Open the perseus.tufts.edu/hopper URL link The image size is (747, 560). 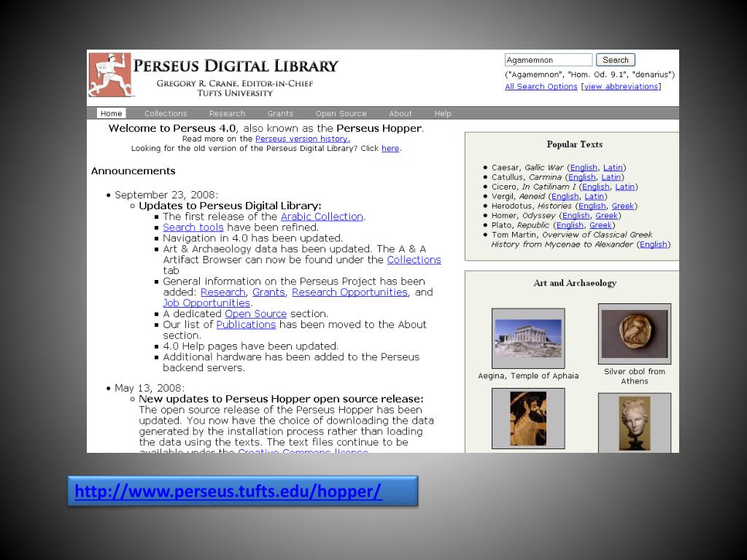[228, 491]
